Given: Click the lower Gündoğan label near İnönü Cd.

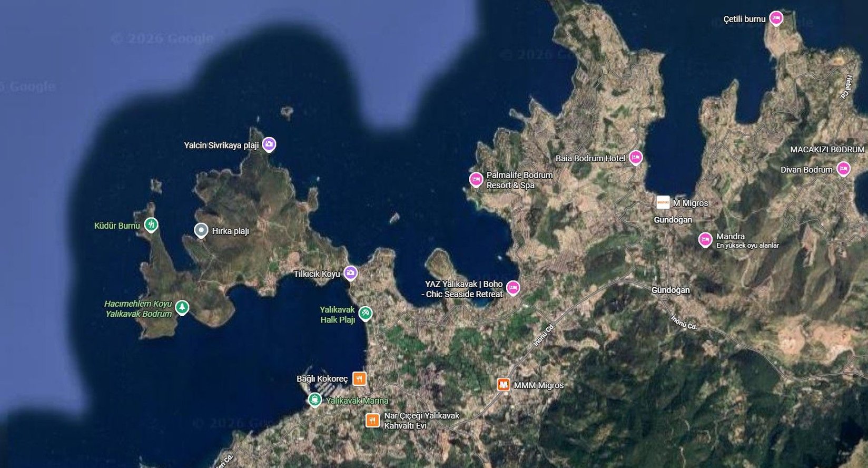Looking at the screenshot, I should click(670, 290).
